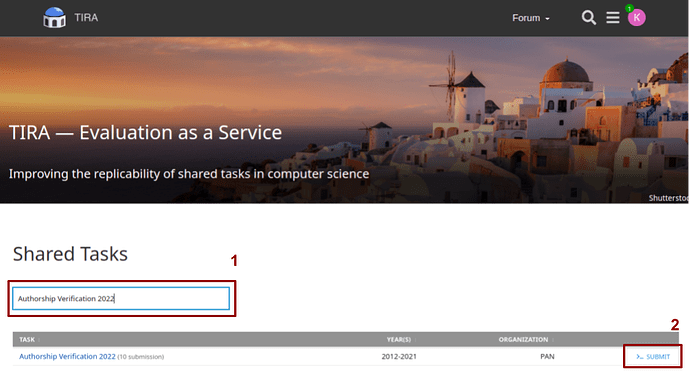Click the (10 submission) count text

[x=141, y=357]
